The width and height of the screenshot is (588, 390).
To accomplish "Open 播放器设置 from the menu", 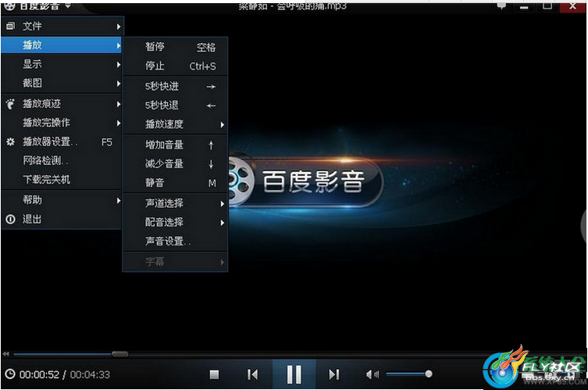I will [x=62, y=142].
